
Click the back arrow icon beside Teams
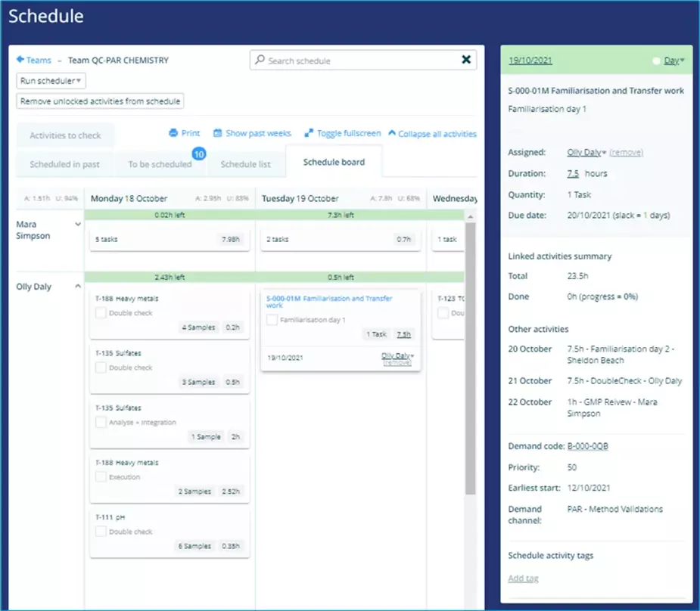(20, 59)
